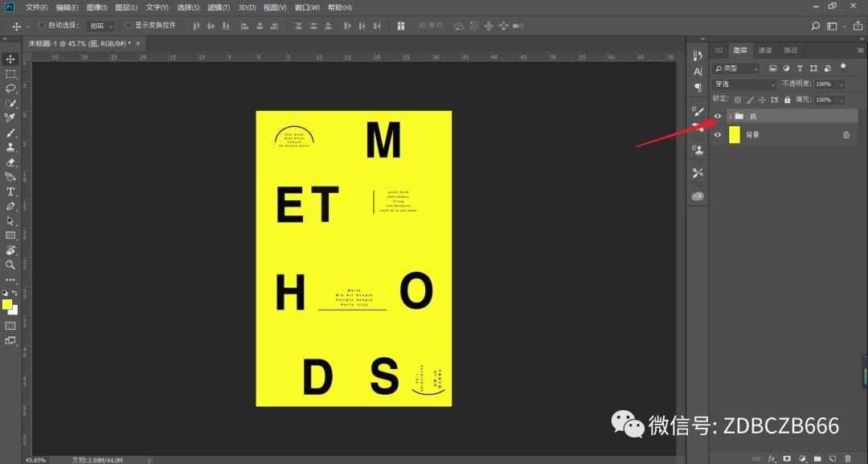
Task: Open the 滤镜(T) menu
Action: pos(219,8)
